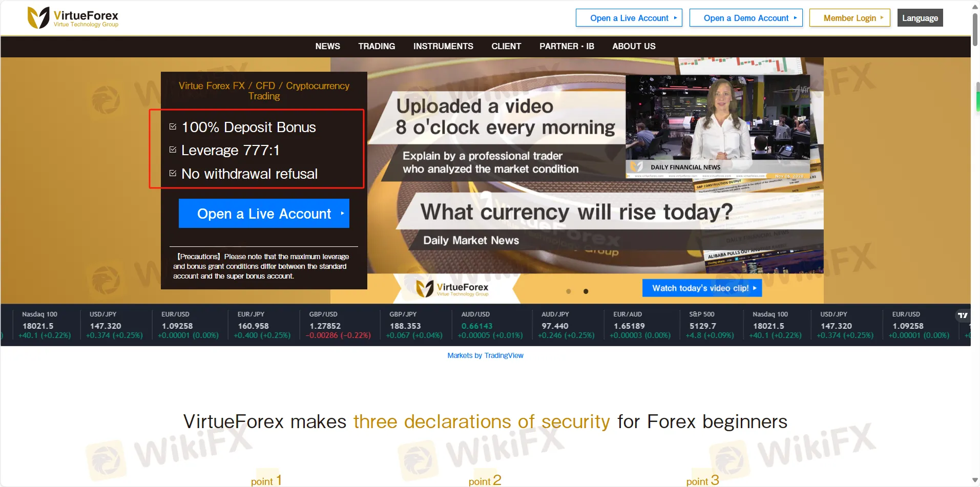Image resolution: width=980 pixels, height=487 pixels.
Task: Click the AUD/JPY ticker quote
Action: pos(566,325)
